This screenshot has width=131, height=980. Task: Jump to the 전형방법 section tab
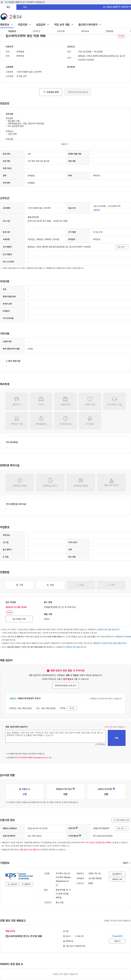[109, 31]
